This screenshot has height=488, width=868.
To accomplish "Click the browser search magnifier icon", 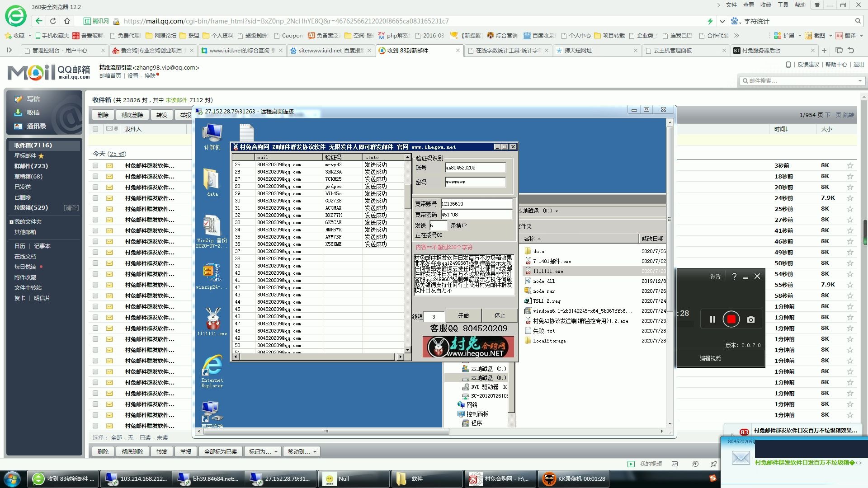I will (858, 21).
